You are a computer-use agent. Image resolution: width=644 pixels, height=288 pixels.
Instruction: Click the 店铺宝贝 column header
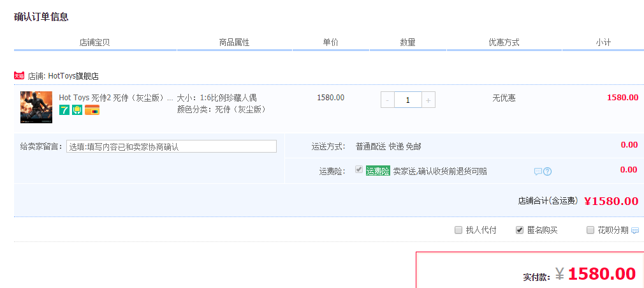(95, 42)
